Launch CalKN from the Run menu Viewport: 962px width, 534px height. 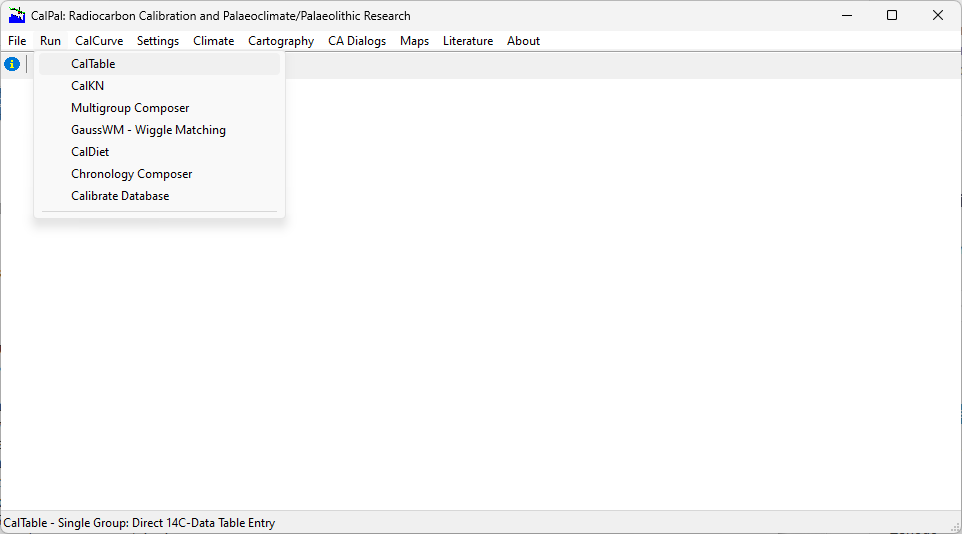[x=87, y=86]
